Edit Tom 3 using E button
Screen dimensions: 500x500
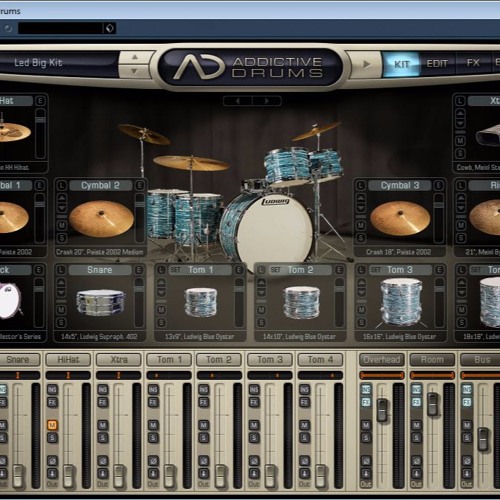439,270
